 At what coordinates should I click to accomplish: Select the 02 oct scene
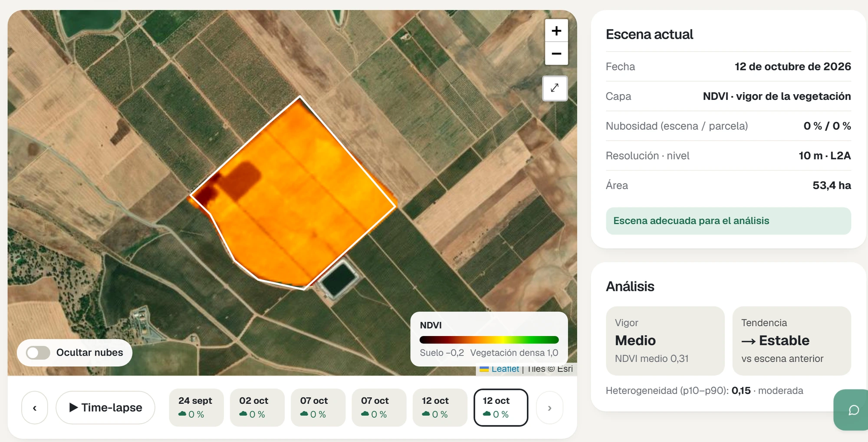257,407
